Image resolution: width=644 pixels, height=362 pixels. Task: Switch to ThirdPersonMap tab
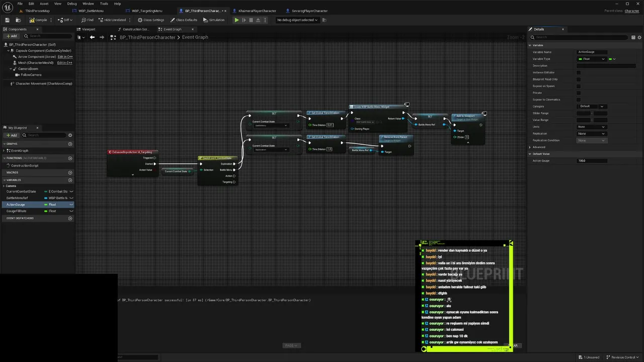click(37, 11)
